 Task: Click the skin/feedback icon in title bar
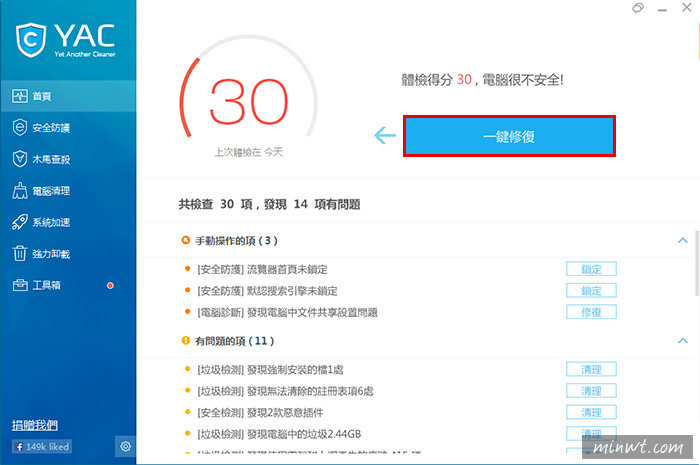[x=638, y=8]
